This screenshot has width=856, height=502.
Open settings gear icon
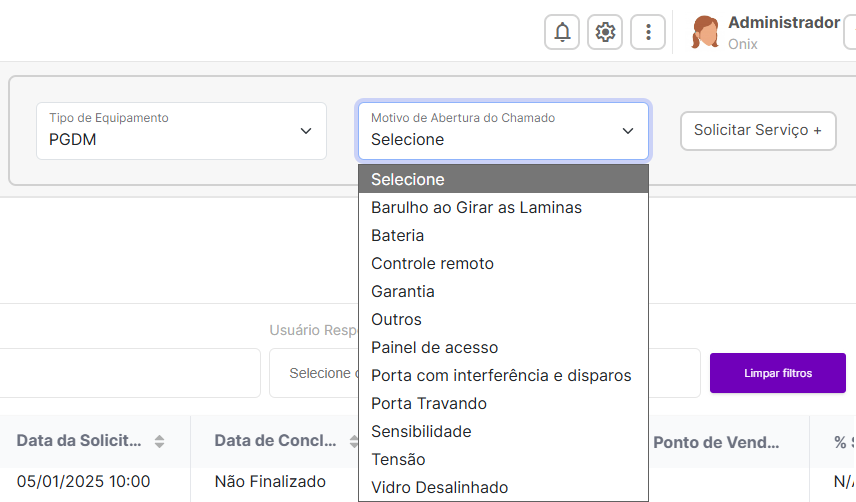pos(605,32)
